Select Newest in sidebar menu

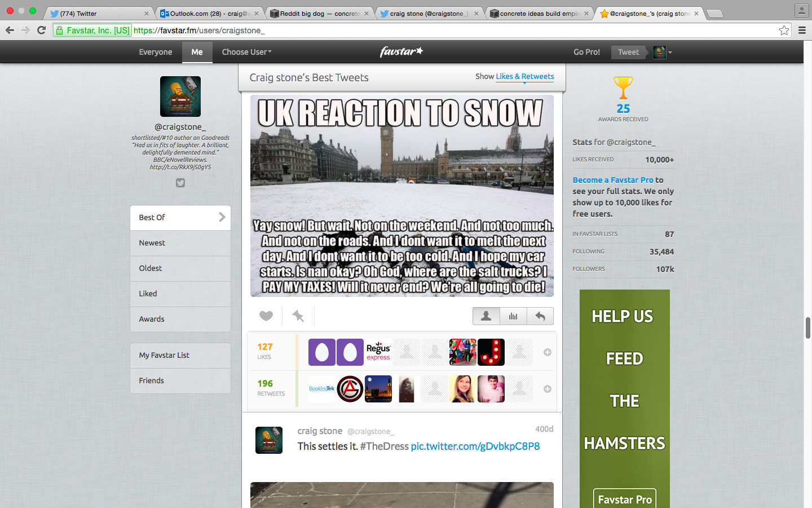coord(180,243)
